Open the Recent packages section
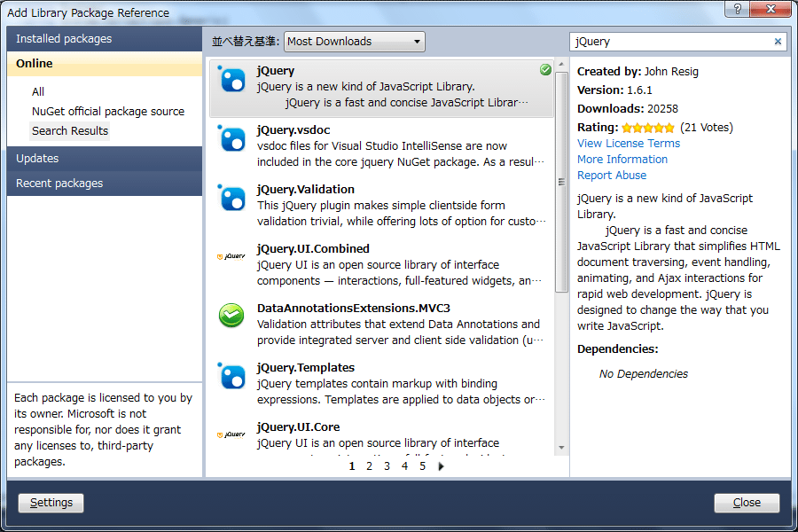The height and width of the screenshot is (532, 798). pos(105,184)
